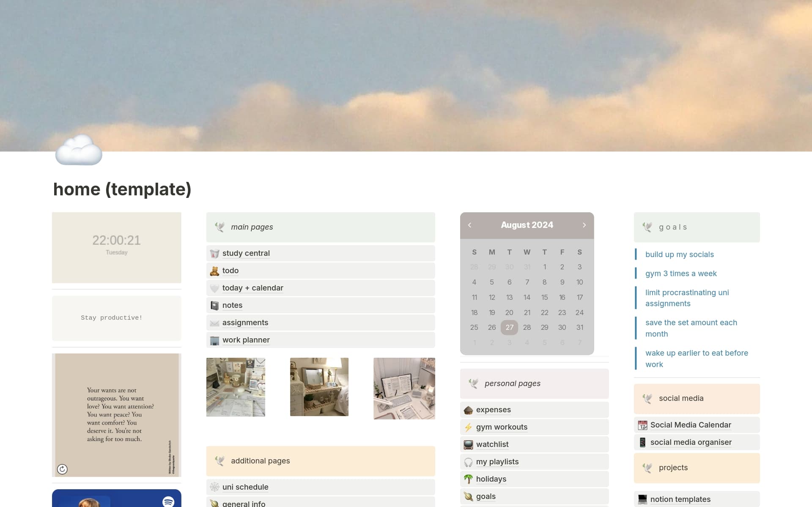Click the palm tree icon beside holidays
The image size is (812, 507).
tap(469, 479)
